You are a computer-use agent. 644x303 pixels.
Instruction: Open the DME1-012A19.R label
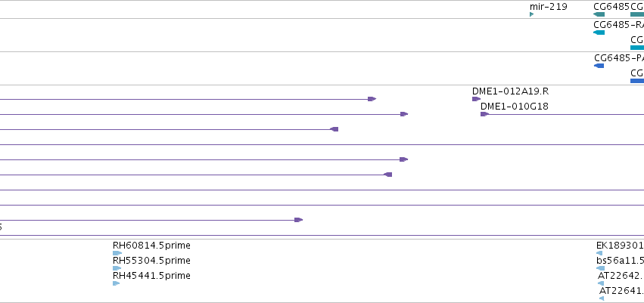tap(510, 91)
